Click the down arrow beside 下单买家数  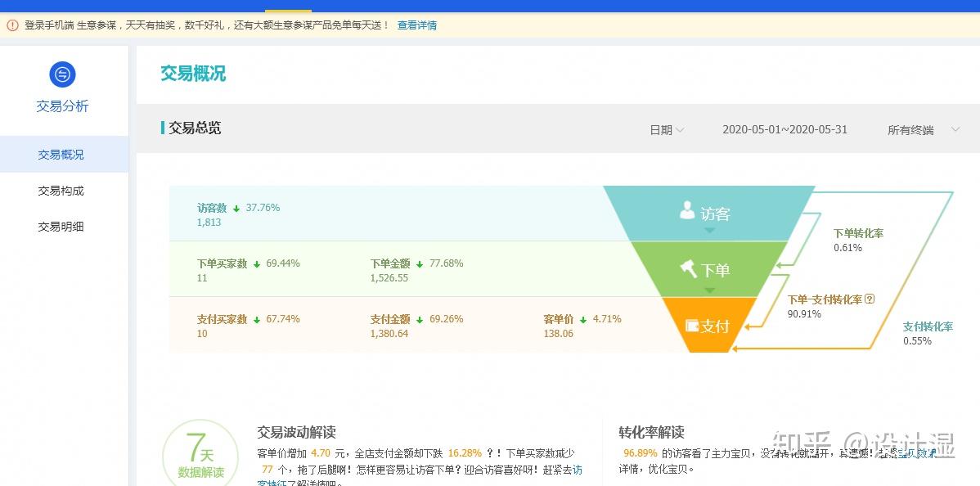[257, 264]
